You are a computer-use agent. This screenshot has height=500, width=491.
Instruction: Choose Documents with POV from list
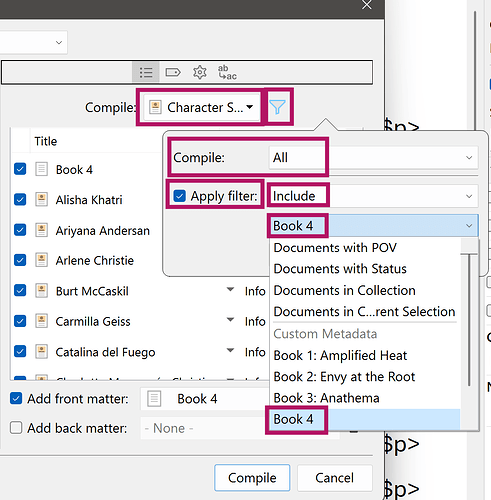335,248
